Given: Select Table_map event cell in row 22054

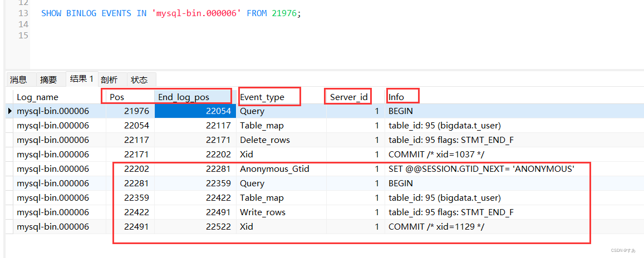Looking at the screenshot, I should point(281,126).
